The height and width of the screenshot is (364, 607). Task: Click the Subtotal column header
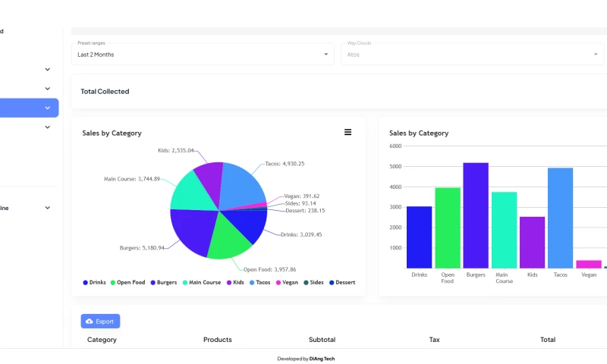pyautogui.click(x=322, y=340)
